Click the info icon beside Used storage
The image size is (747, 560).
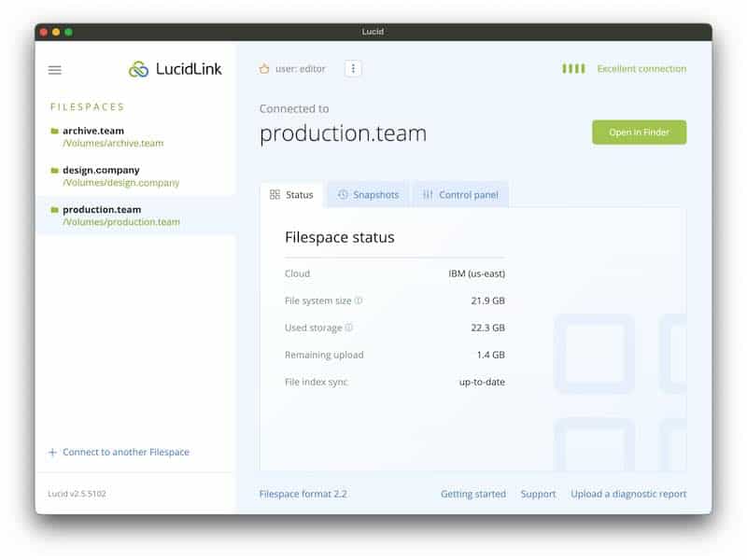pyautogui.click(x=349, y=329)
